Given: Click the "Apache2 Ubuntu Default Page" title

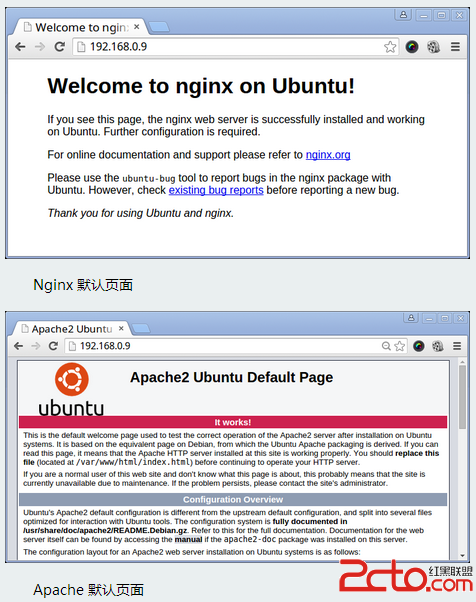Looking at the screenshot, I should pos(231,377).
